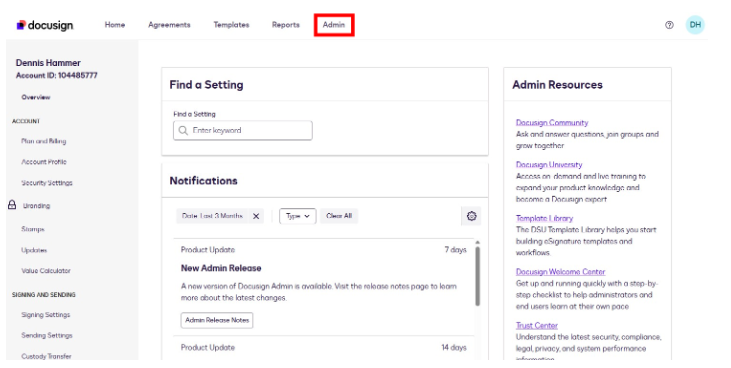Click the Docusign logo
The height and width of the screenshot is (368, 731).
tap(45, 25)
